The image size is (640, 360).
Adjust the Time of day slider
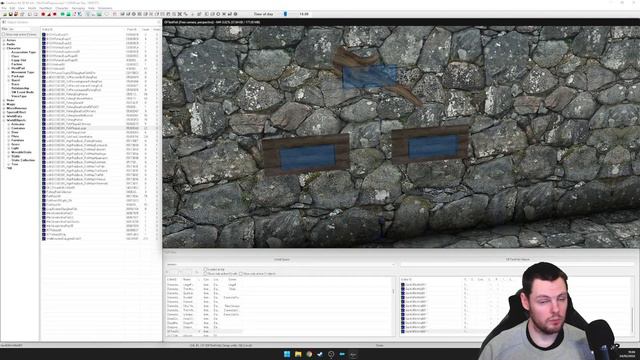point(285,14)
